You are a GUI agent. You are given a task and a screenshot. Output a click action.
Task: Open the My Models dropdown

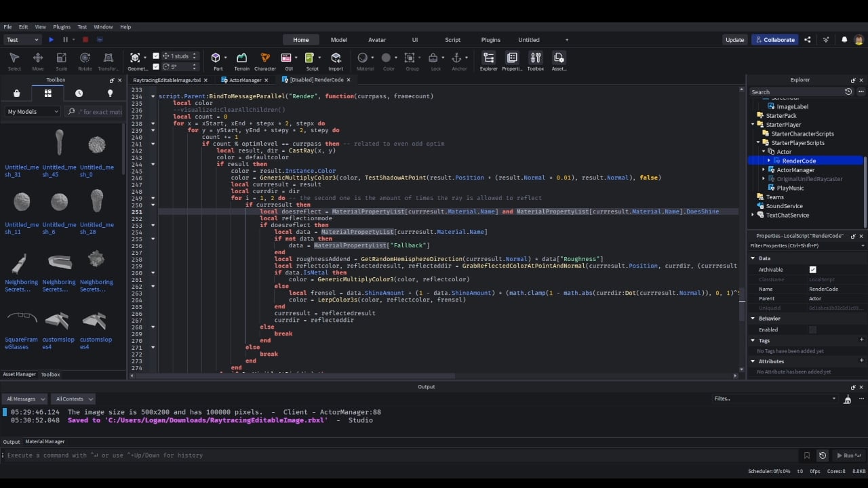point(33,112)
